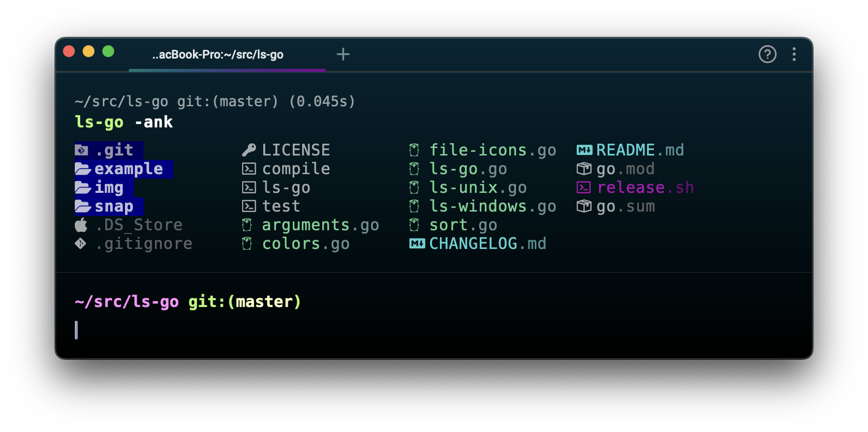Click the img directory name
Viewport: 868px width, 432px height.
109,188
